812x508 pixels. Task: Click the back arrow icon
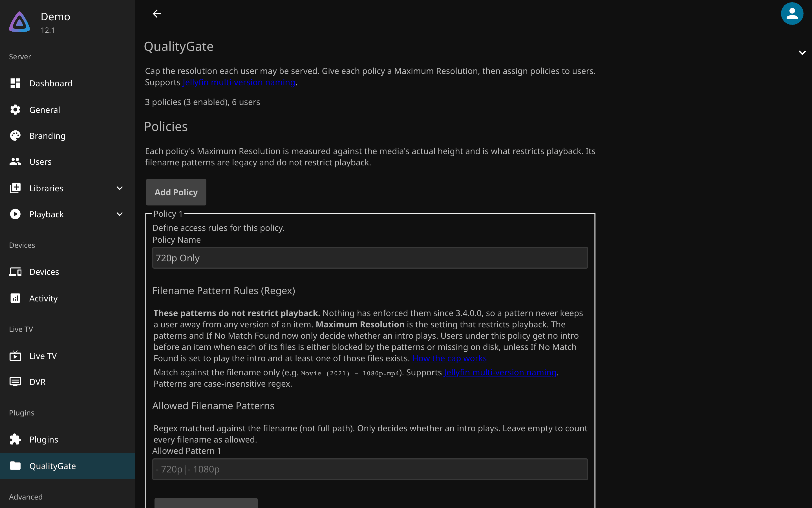[x=157, y=14]
